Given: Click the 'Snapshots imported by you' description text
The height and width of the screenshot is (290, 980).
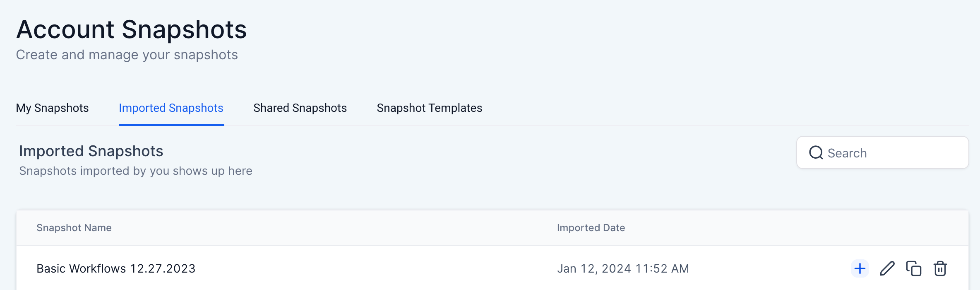Looking at the screenshot, I should click(x=136, y=171).
